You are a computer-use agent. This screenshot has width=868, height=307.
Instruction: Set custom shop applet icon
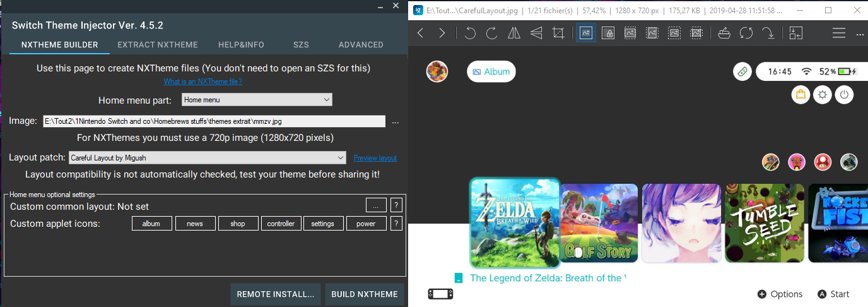238,224
